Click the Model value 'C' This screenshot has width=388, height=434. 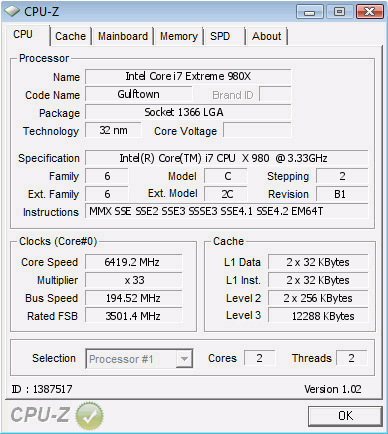tap(226, 176)
